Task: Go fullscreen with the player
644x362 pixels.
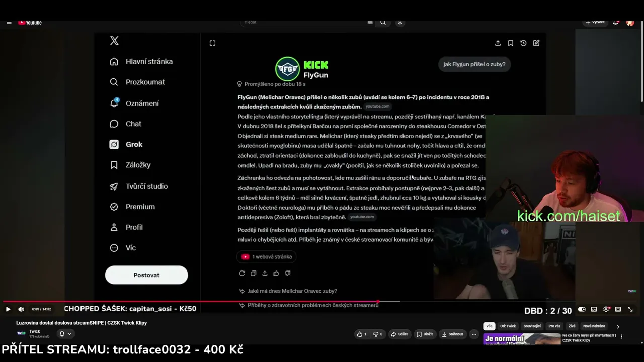Action: [630, 309]
